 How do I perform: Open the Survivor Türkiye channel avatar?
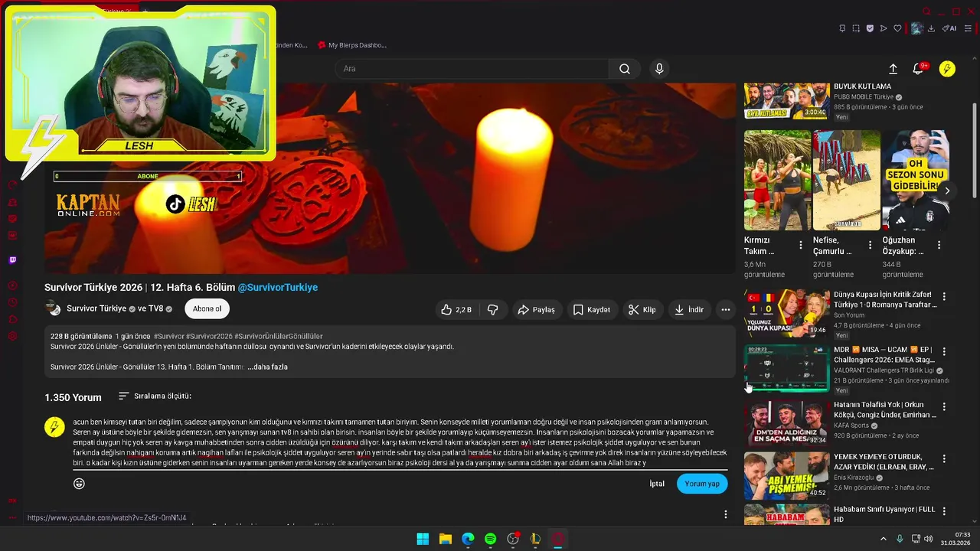pyautogui.click(x=53, y=308)
